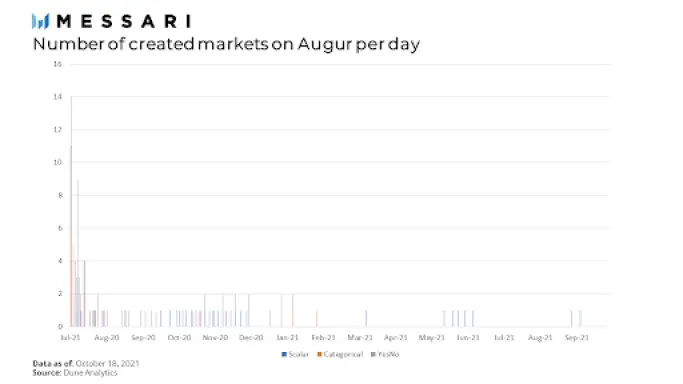Click the Scalar blue legend swatch
Viewport: 683px width, 384px height.
(x=284, y=354)
